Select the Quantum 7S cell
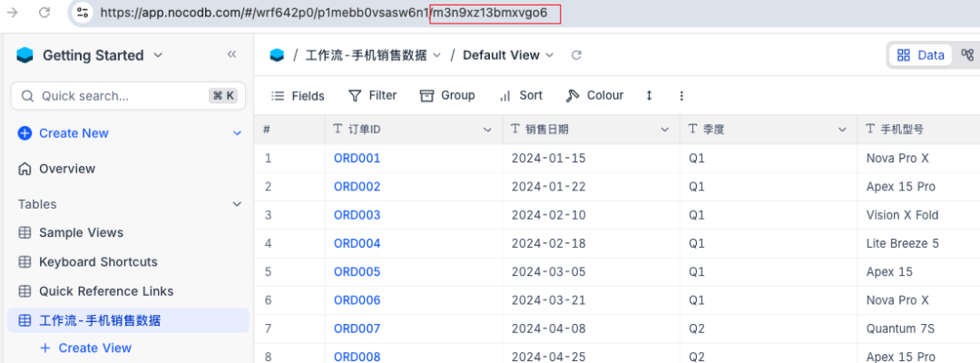This screenshot has width=980, height=363. [x=918, y=328]
